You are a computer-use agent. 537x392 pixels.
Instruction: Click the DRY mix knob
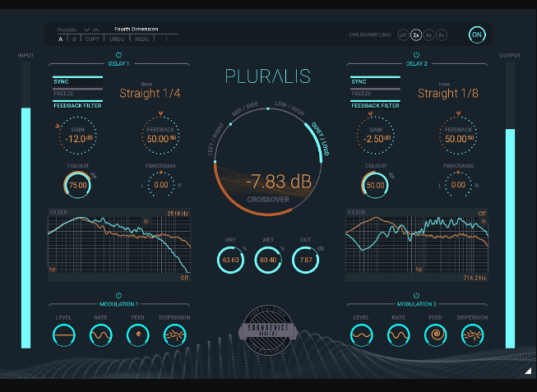(x=230, y=260)
